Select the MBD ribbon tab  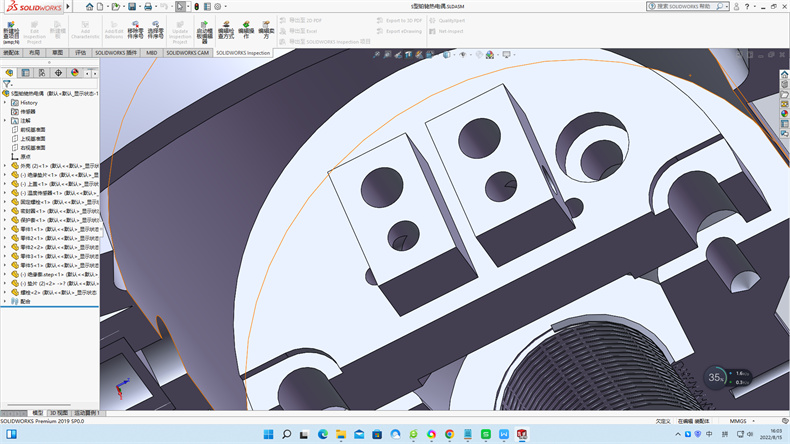[x=151, y=53]
